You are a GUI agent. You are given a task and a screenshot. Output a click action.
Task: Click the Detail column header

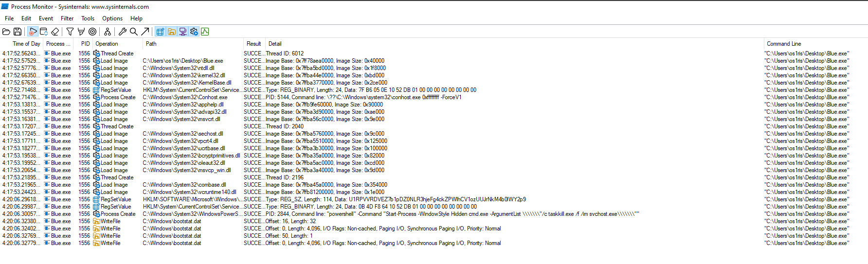tap(275, 44)
